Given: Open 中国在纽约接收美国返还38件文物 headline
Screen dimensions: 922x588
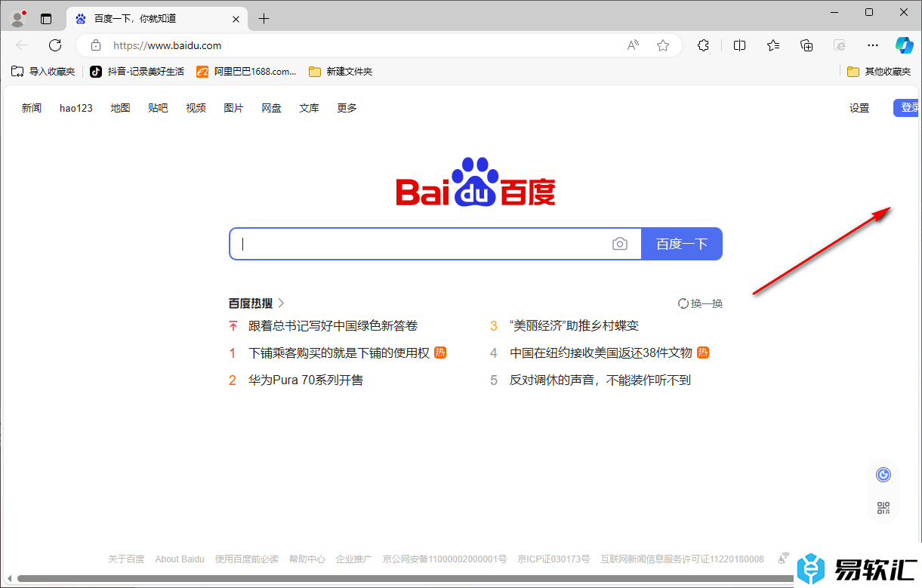Looking at the screenshot, I should click(601, 353).
